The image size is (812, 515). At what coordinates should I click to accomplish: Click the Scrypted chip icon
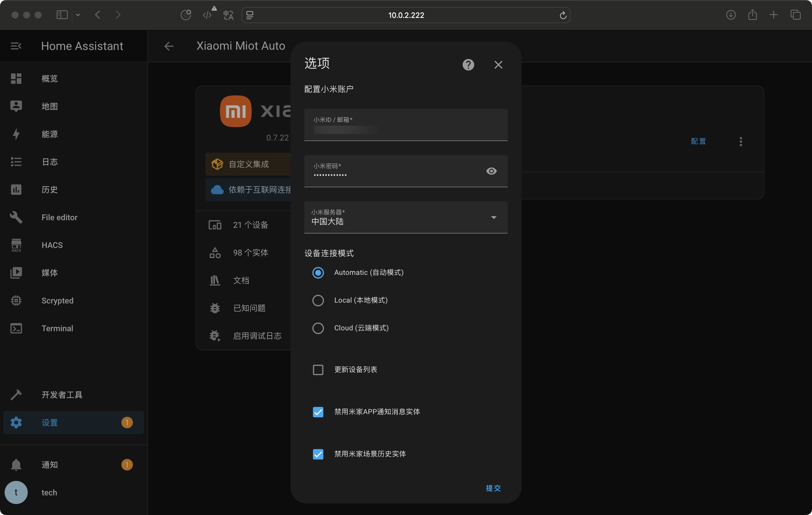click(x=16, y=301)
